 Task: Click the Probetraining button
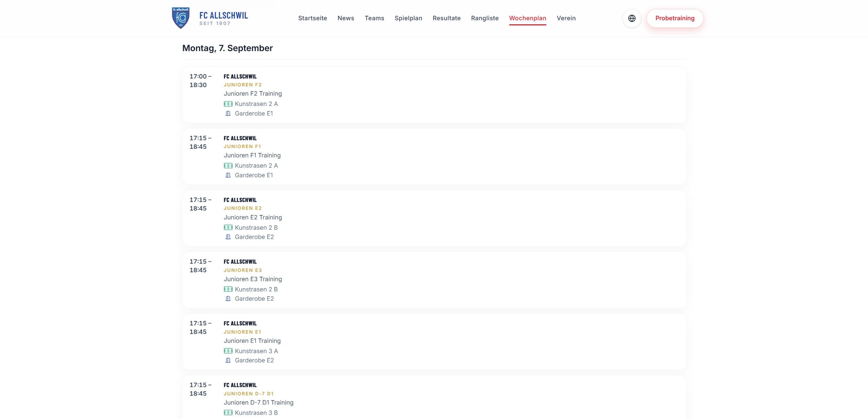pos(675,18)
